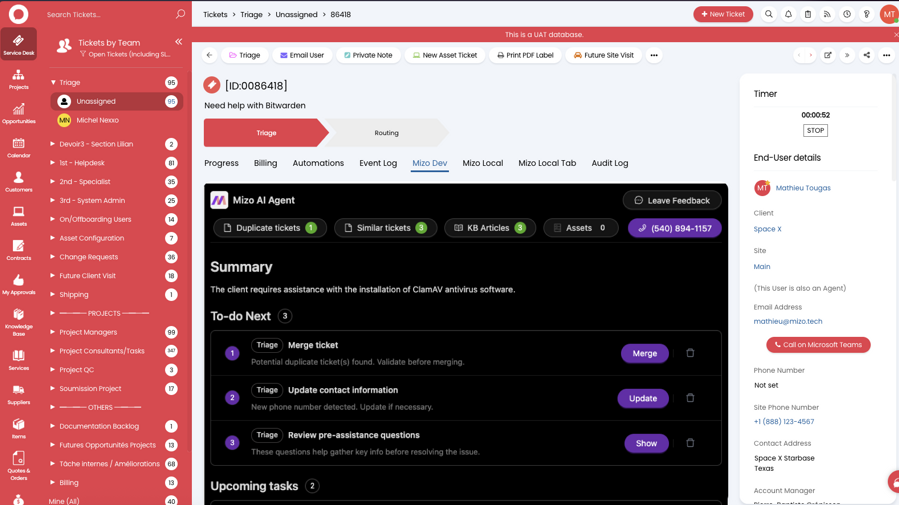Viewport: 899px width, 505px height.
Task: Focus the Search Tickets input field
Action: click(x=109, y=14)
